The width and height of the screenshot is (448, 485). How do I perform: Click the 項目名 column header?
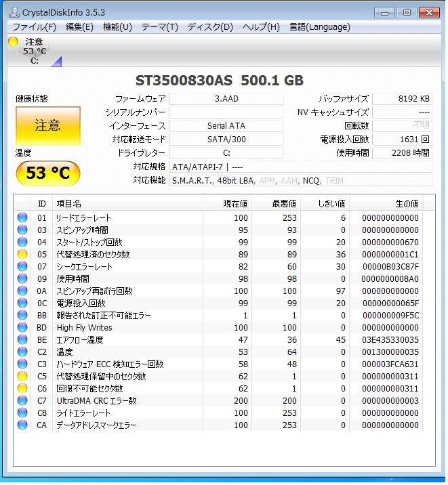(128, 203)
